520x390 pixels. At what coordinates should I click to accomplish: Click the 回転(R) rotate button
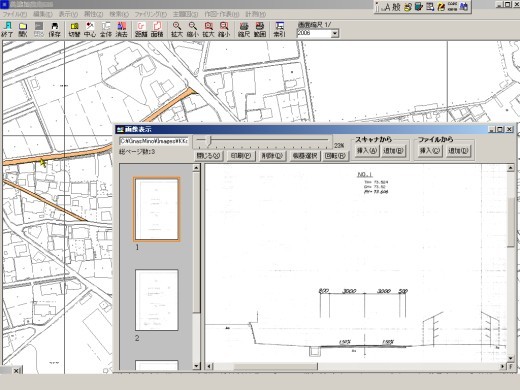tap(335, 156)
